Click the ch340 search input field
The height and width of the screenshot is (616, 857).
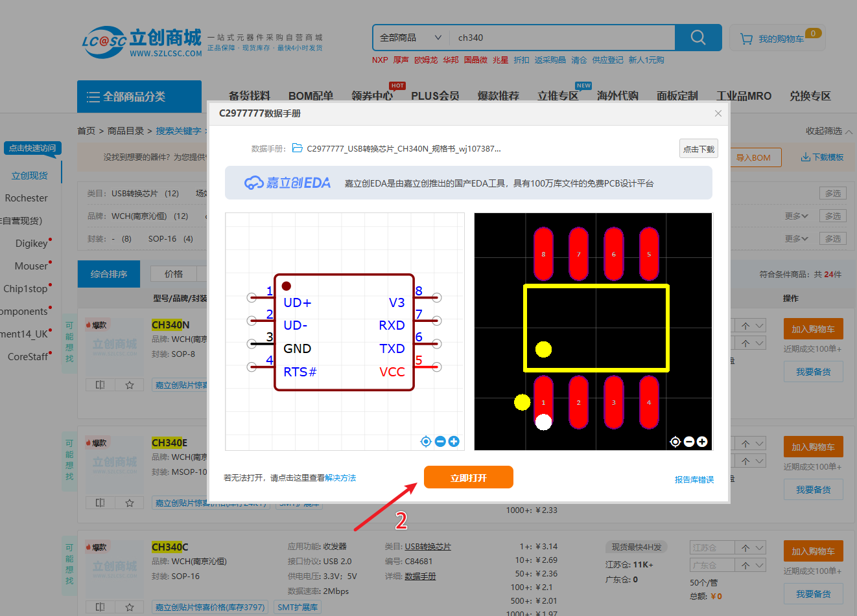[x=562, y=38]
